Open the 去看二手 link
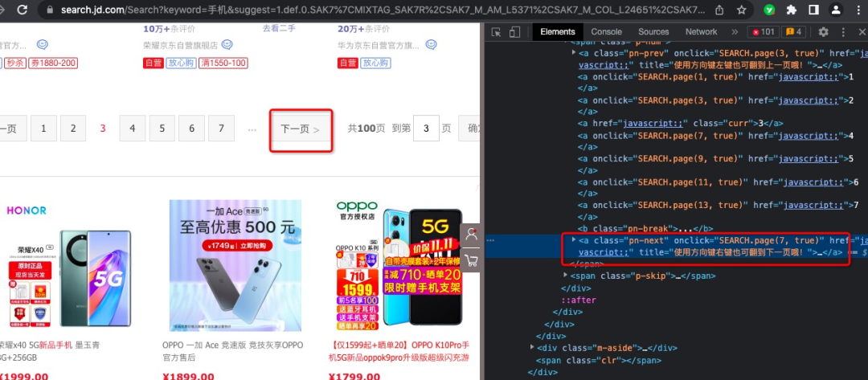This screenshot has width=868, height=380. pos(279,29)
